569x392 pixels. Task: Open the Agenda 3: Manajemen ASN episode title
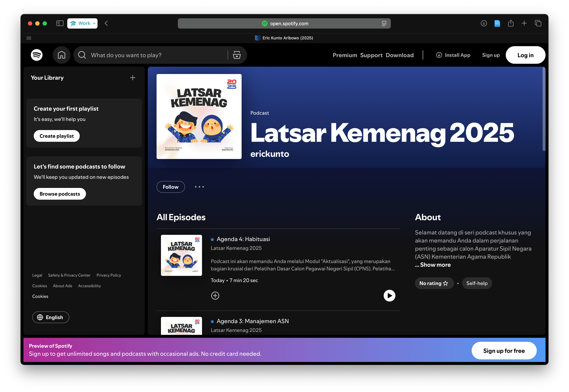click(x=252, y=321)
